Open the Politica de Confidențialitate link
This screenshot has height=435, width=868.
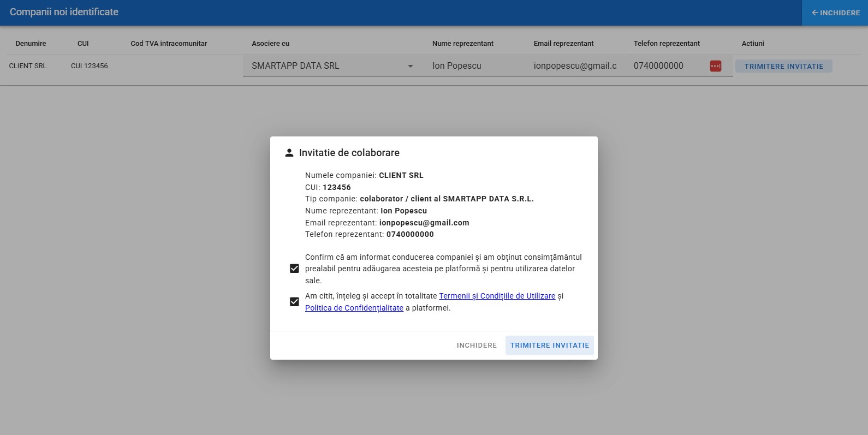click(x=354, y=308)
